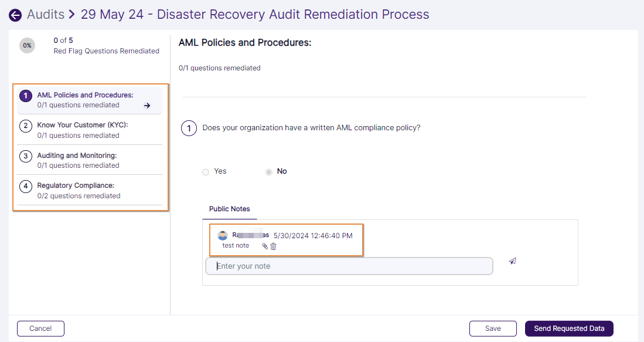The width and height of the screenshot is (644, 342).
Task: Click the user avatar in the note
Action: 223,236
